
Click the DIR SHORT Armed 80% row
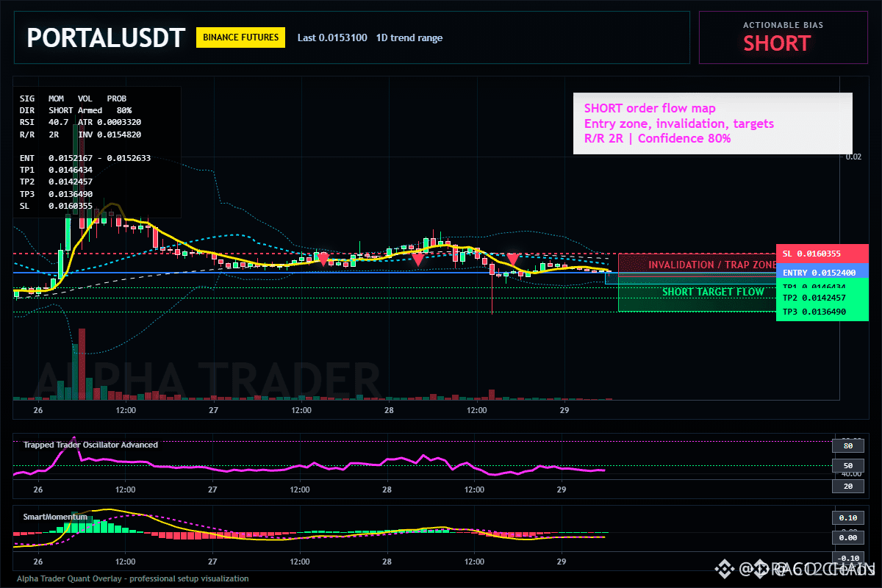(76, 110)
